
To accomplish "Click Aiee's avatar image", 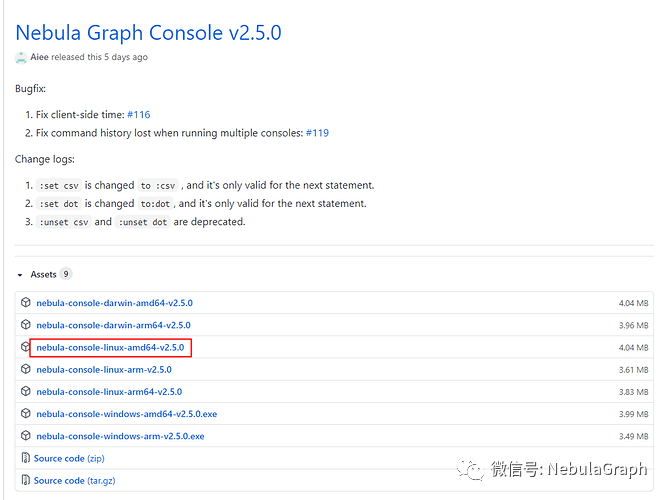I will coord(21,57).
